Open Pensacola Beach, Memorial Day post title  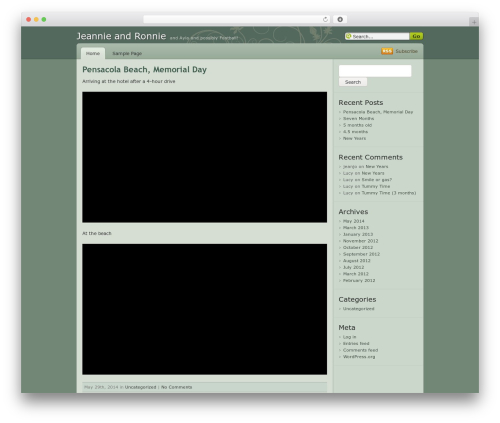coord(144,69)
